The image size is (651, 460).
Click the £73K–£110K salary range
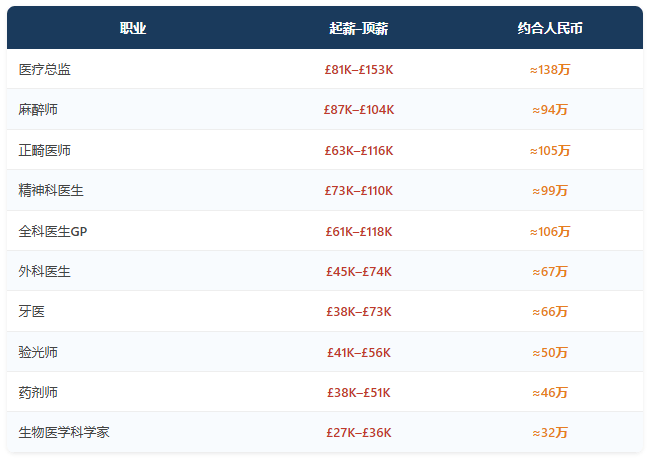(359, 191)
